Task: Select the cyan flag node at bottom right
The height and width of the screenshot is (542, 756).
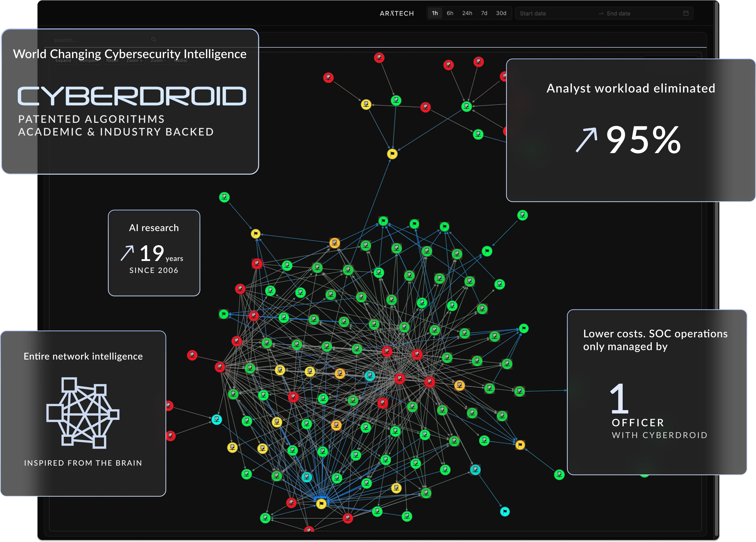Action: pyautogui.click(x=505, y=511)
